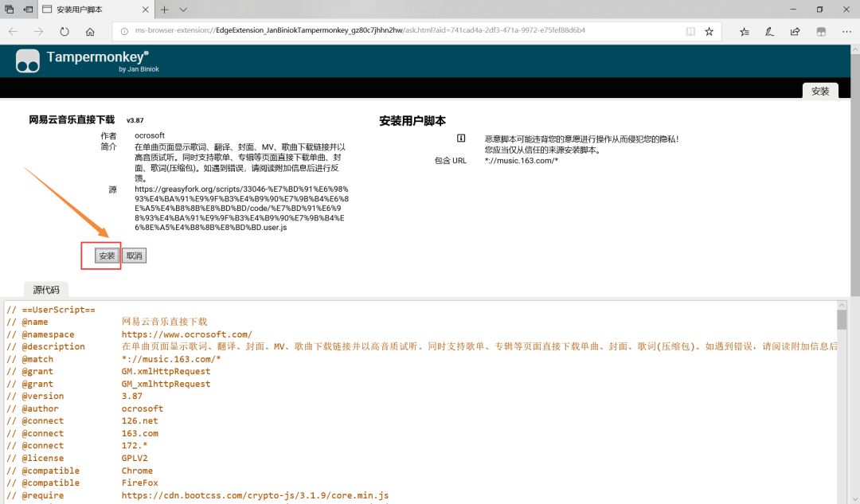Click 安装 on the black header bar
Image resolution: width=860 pixels, height=504 pixels.
820,91
